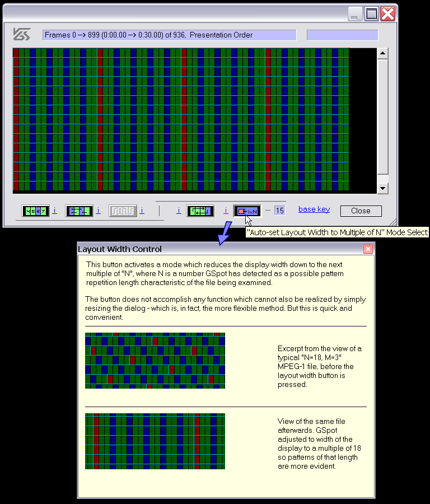Click the grayed-out pulse pattern button
This screenshot has height=504, width=430.
pos(122,211)
